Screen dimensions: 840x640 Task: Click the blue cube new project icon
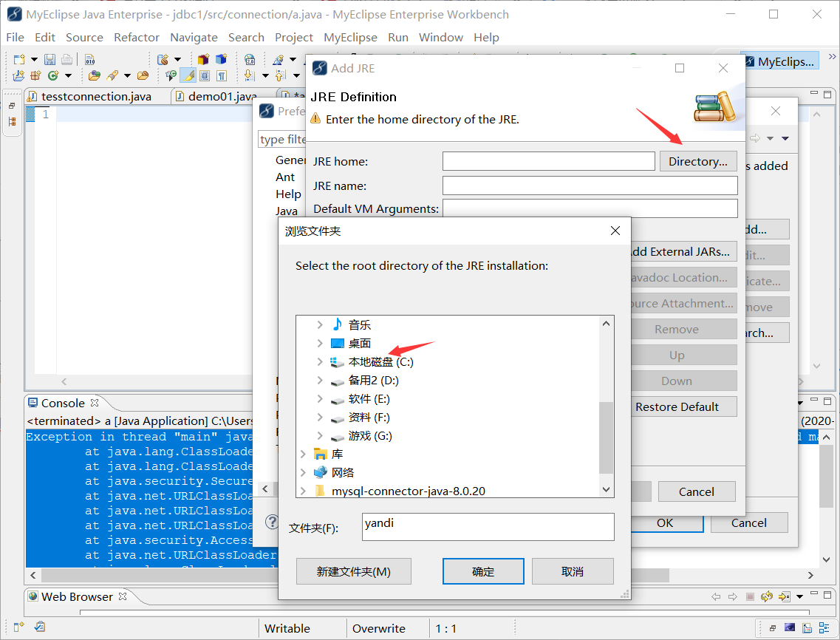click(219, 59)
